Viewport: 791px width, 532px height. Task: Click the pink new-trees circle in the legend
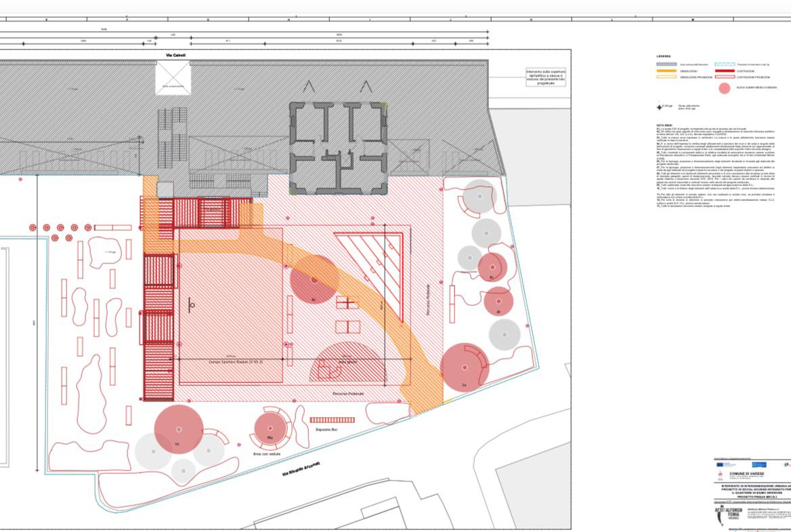(x=725, y=88)
